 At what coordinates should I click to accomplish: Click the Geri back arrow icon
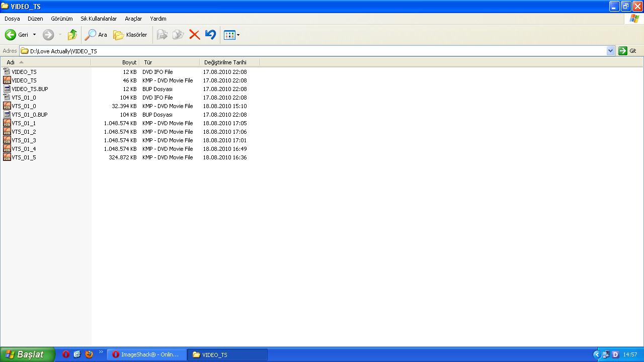(10, 35)
